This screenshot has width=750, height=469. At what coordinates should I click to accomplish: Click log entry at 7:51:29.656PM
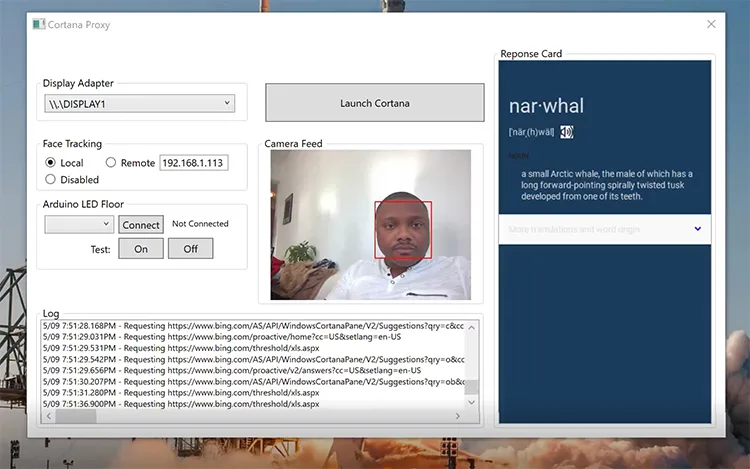pos(232,370)
